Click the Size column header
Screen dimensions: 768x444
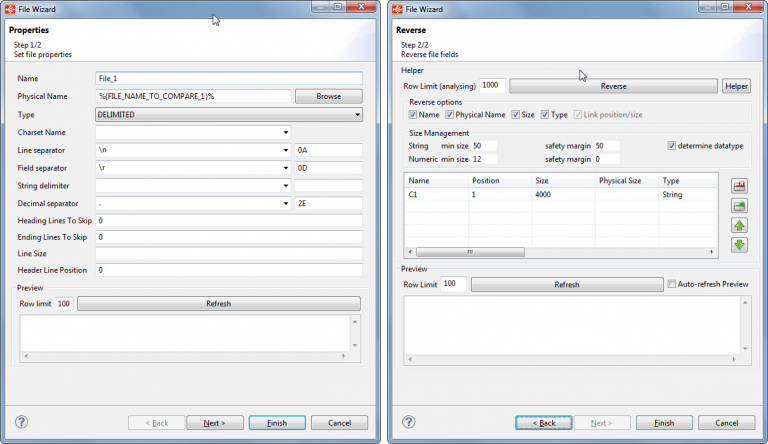tap(563, 181)
